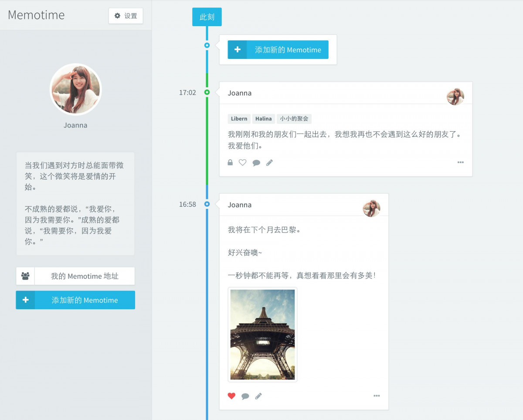This screenshot has height=420, width=523.
Task: Open the Eiffel Tower photo thumbnail
Action: click(x=262, y=335)
